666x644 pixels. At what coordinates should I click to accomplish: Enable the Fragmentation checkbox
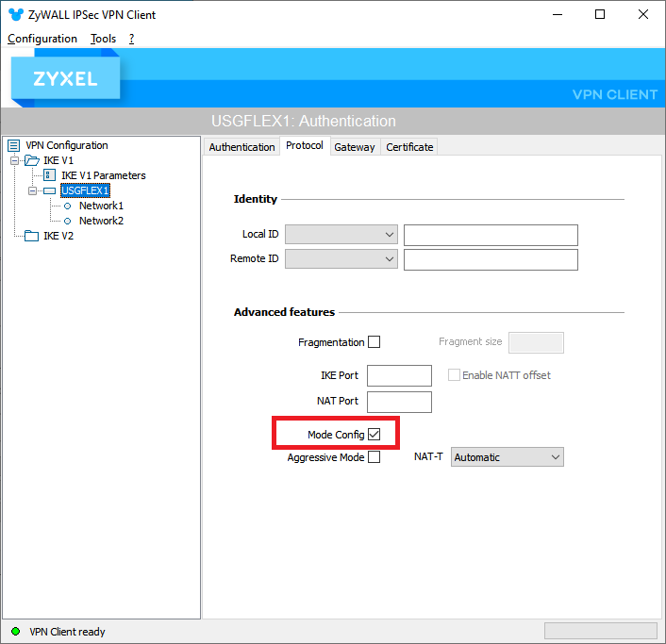tap(375, 342)
